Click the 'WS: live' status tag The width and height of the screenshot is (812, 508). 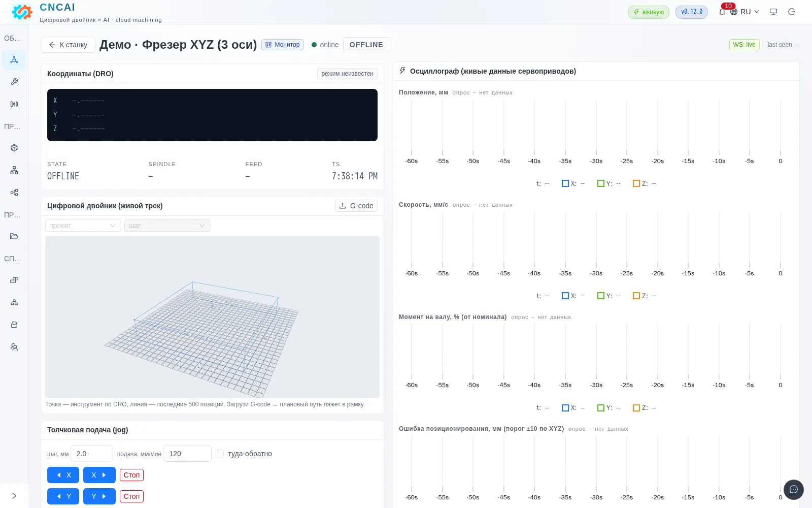click(744, 45)
